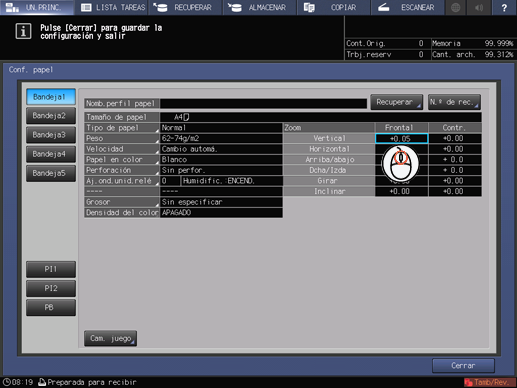The image size is (517, 388).
Task: Open help with the question mark icon
Action: [x=504, y=7]
